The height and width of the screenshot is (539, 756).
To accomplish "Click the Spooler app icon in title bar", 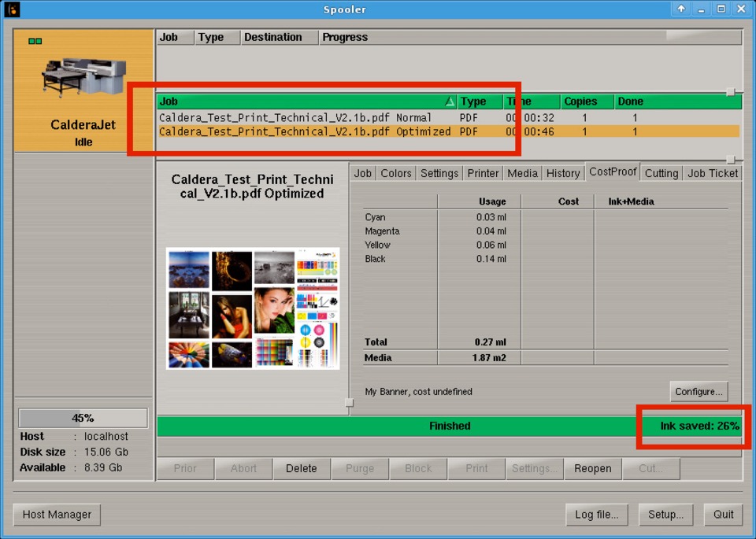I will click(12, 9).
